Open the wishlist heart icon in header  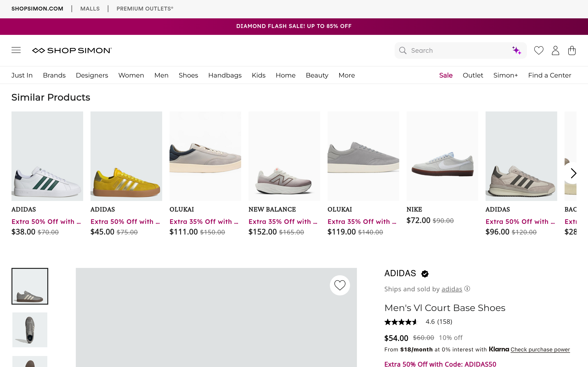point(538,50)
